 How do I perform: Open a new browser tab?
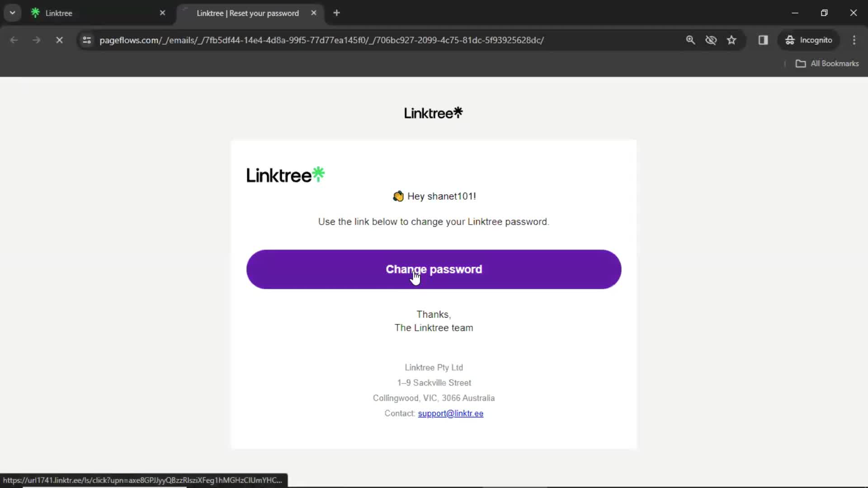pos(336,13)
